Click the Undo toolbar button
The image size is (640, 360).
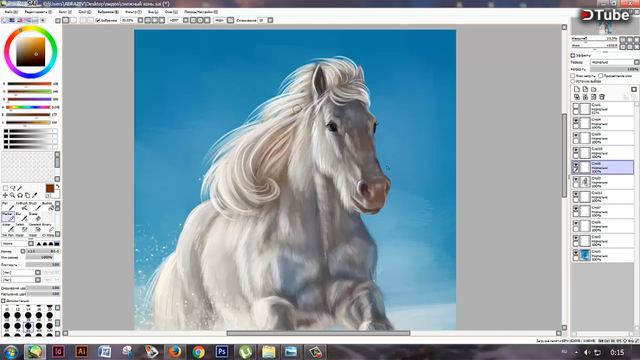pyautogui.click(x=66, y=20)
